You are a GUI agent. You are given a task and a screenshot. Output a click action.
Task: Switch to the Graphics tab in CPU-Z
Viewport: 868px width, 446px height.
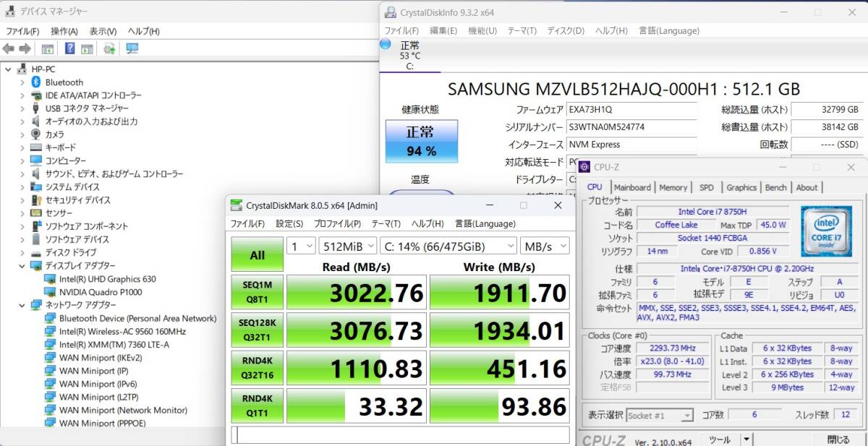point(741,187)
